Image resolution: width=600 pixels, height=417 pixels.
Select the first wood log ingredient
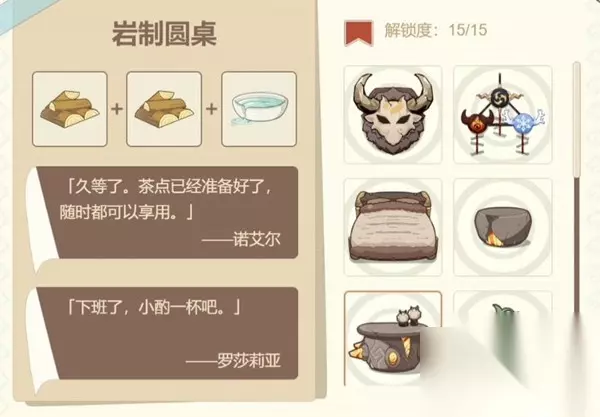[x=70, y=109]
